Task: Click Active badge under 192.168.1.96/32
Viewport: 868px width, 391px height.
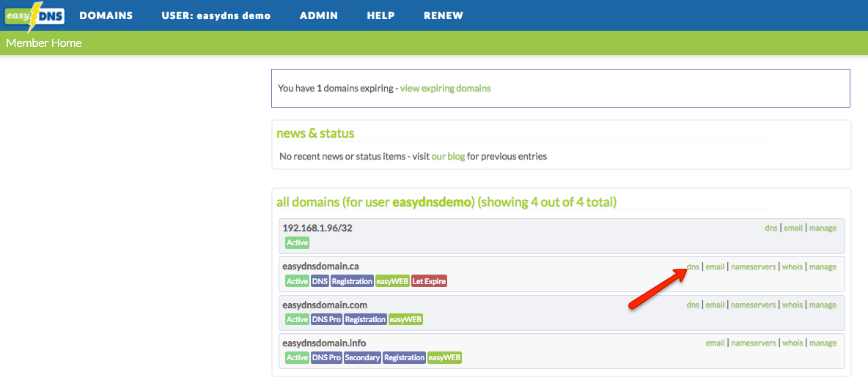Action: 297,243
